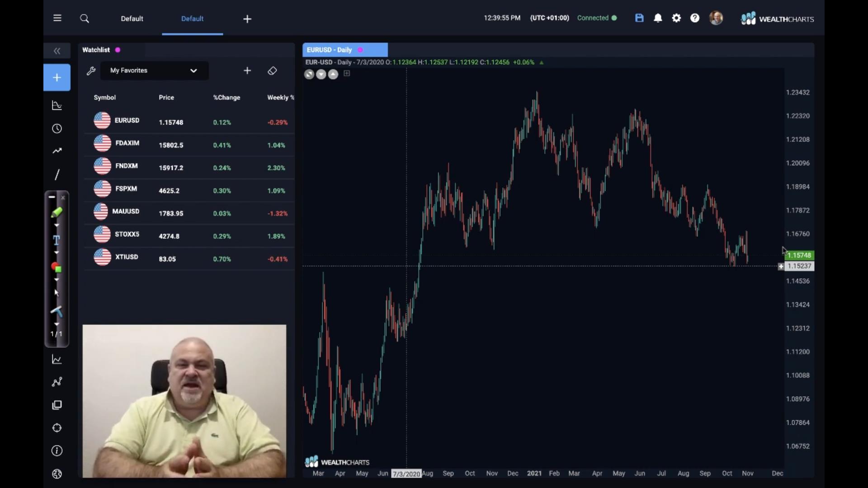868x488 pixels.
Task: Open the hamburger main menu
Action: point(57,18)
